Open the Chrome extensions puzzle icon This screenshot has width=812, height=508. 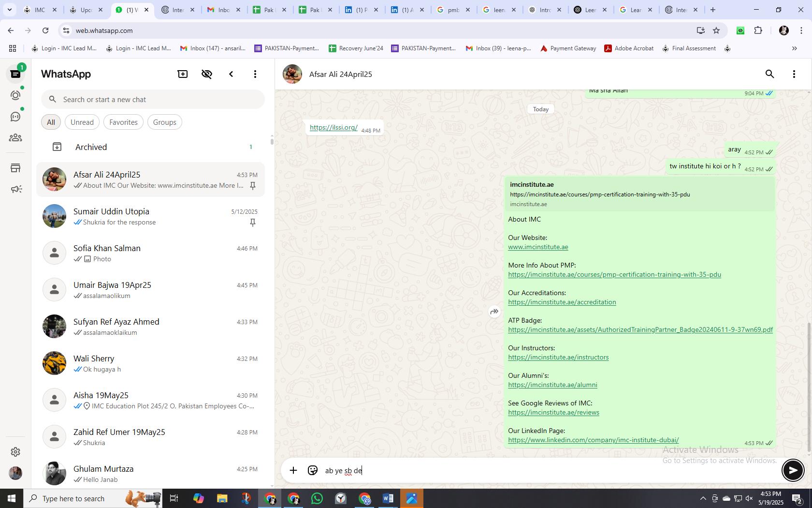(758, 30)
